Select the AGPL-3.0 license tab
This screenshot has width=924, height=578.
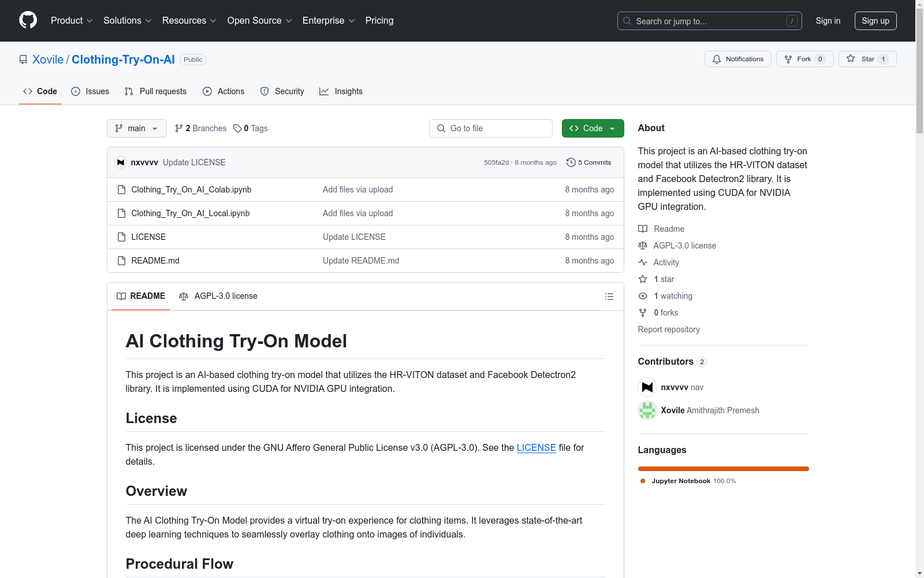218,296
